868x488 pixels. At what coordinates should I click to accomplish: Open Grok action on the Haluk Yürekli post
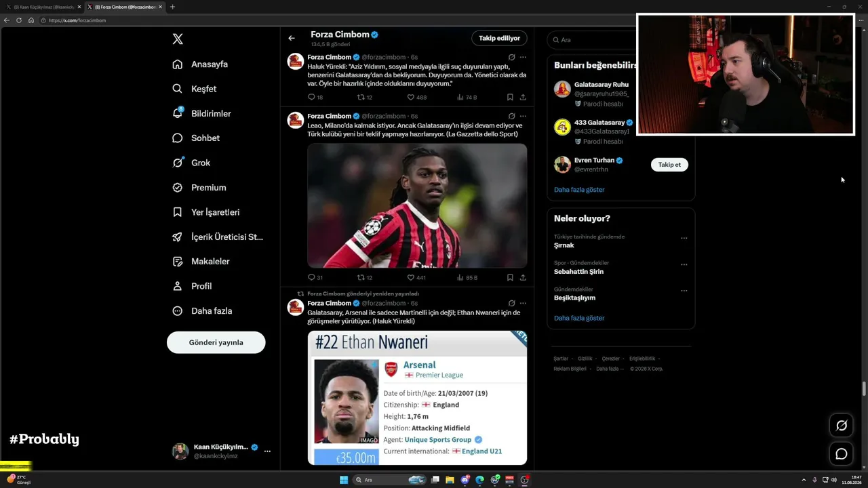(x=511, y=58)
